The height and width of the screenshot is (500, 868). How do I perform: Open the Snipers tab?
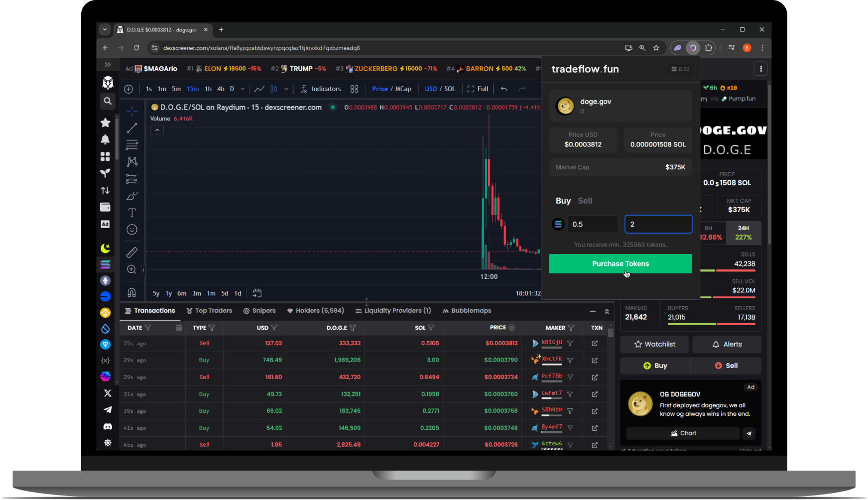(x=259, y=311)
